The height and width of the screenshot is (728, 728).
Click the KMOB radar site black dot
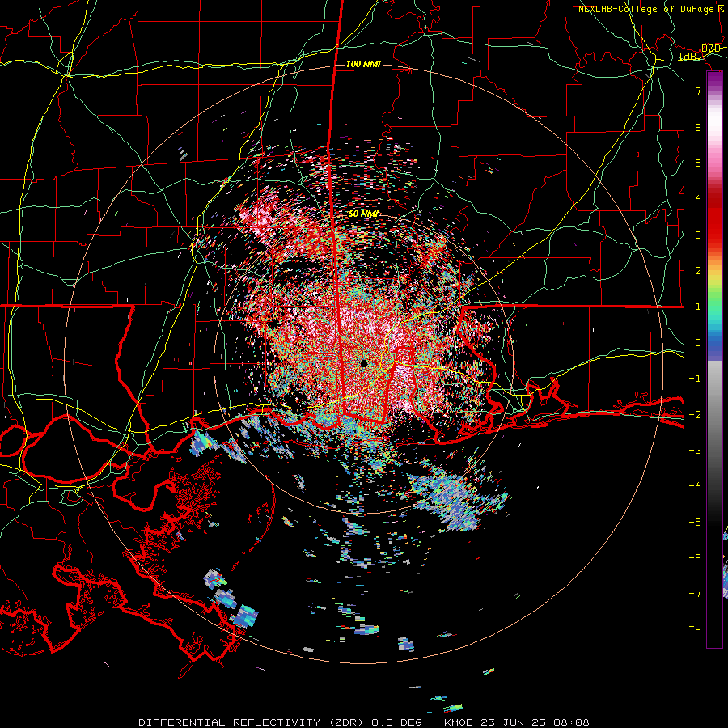pos(363,363)
